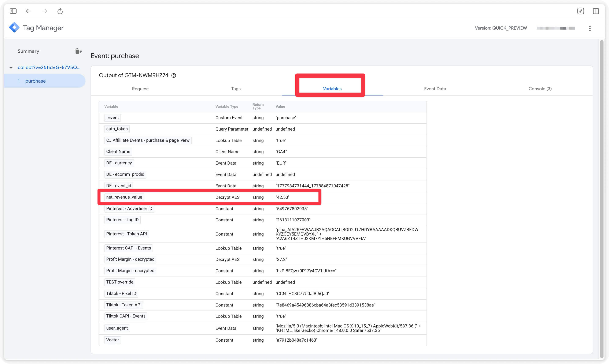Screen dimensions: 609x364
Task: Click the DE - ecomm_prodid variable chip
Action: tap(125, 175)
